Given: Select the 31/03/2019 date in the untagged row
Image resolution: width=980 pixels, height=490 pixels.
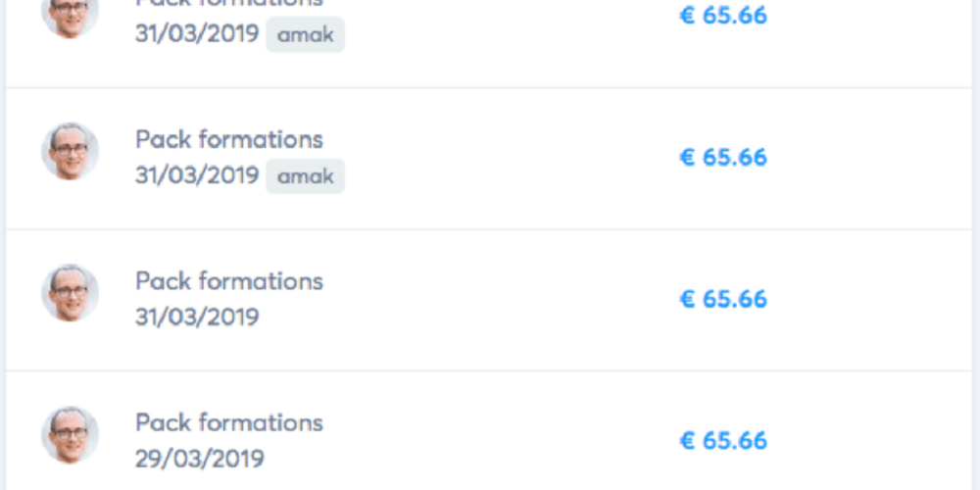Looking at the screenshot, I should (197, 317).
